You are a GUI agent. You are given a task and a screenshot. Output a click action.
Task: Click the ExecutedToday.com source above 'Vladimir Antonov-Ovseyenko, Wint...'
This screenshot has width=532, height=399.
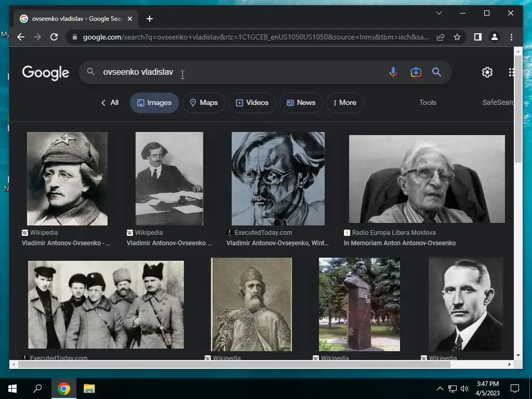tap(260, 232)
